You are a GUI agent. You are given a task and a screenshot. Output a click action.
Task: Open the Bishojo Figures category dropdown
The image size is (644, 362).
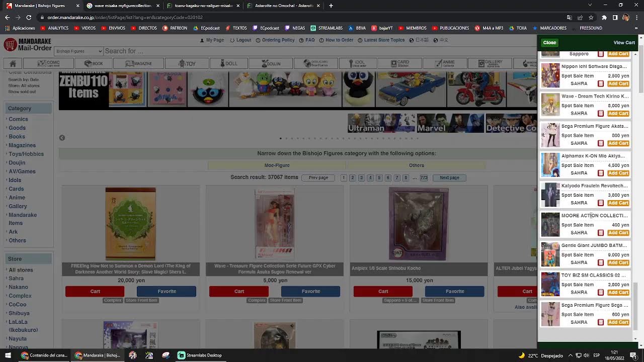(x=78, y=51)
